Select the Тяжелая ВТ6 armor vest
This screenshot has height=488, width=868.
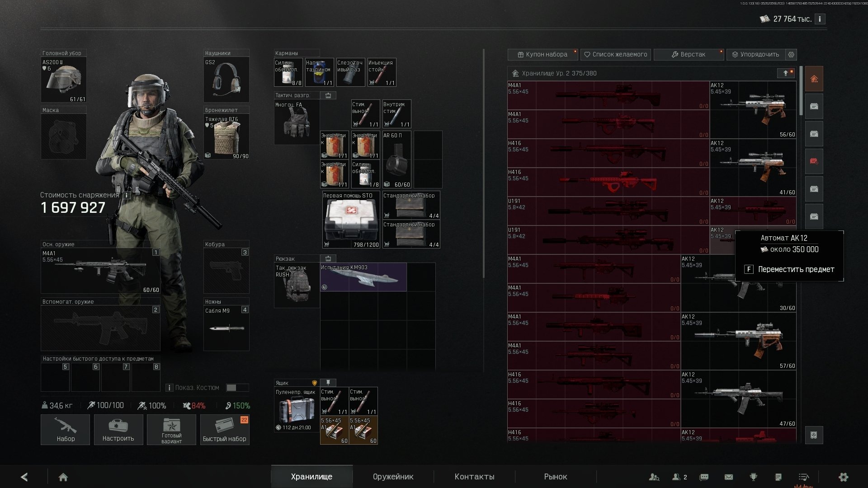226,136
